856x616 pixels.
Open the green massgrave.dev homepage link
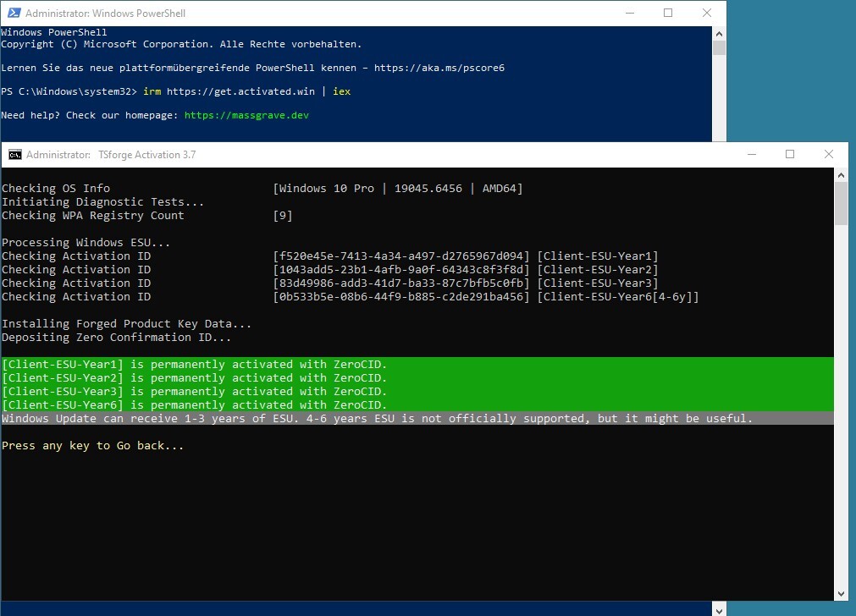pos(246,115)
